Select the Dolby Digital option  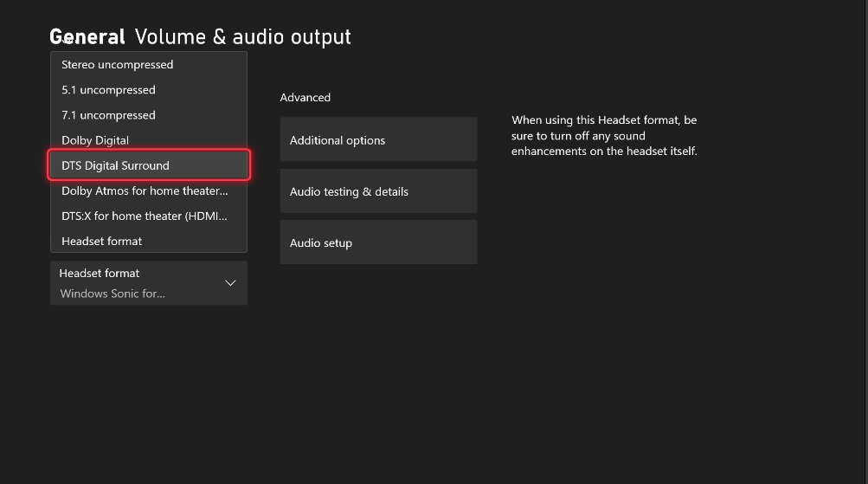[95, 140]
